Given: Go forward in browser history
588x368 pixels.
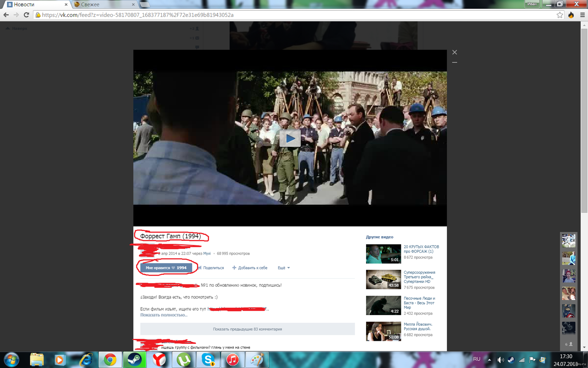Looking at the screenshot, I should pyautogui.click(x=16, y=15).
